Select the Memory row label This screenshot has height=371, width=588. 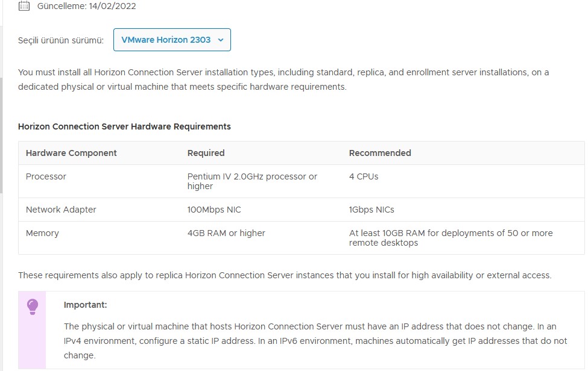click(x=42, y=233)
